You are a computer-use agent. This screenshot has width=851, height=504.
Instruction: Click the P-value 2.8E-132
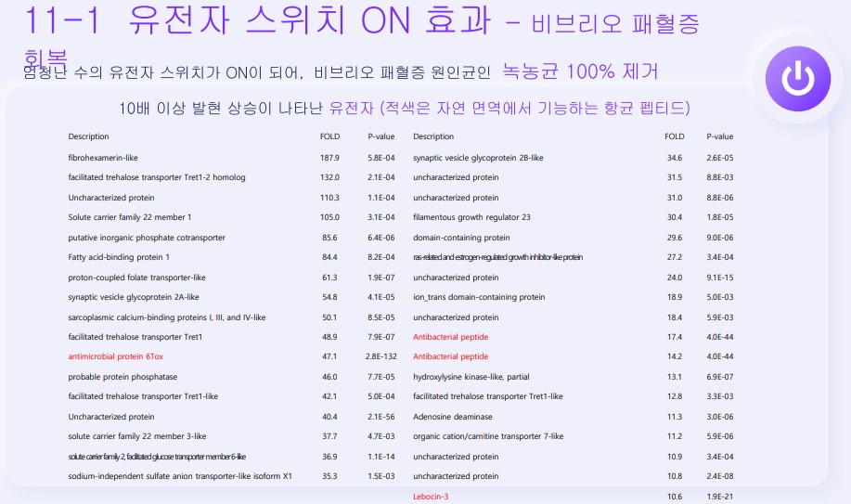pyautogui.click(x=380, y=356)
